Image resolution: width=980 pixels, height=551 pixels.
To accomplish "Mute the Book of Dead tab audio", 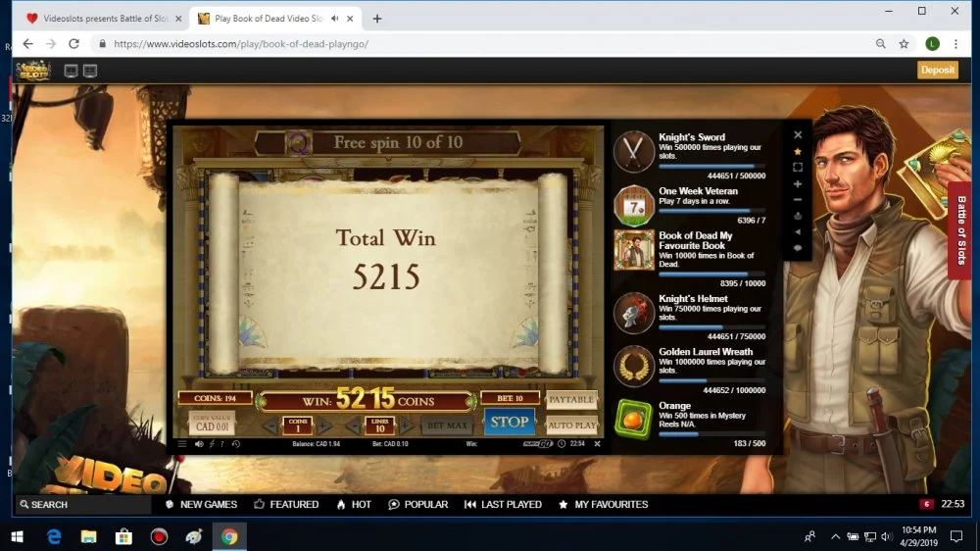I will pyautogui.click(x=335, y=18).
